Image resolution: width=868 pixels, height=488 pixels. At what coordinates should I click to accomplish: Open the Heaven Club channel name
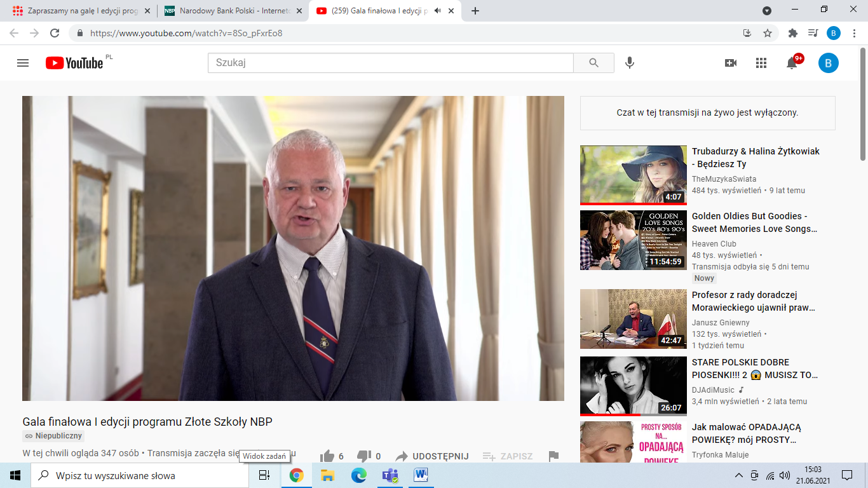coord(714,244)
